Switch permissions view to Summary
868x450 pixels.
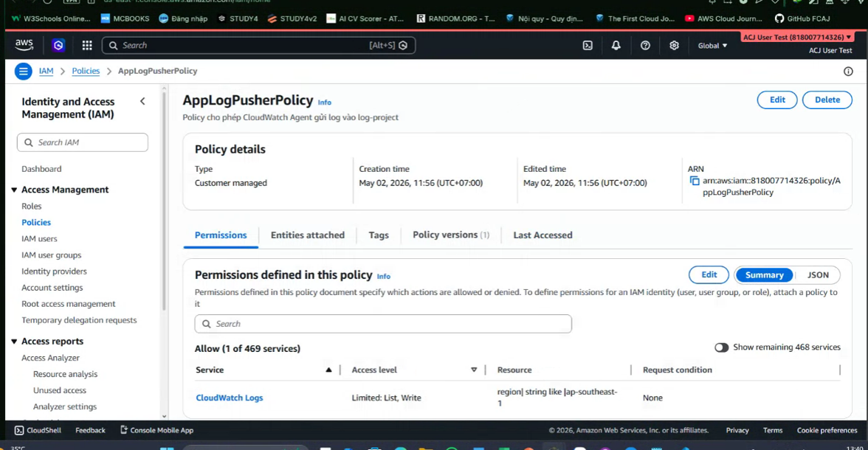(x=764, y=275)
